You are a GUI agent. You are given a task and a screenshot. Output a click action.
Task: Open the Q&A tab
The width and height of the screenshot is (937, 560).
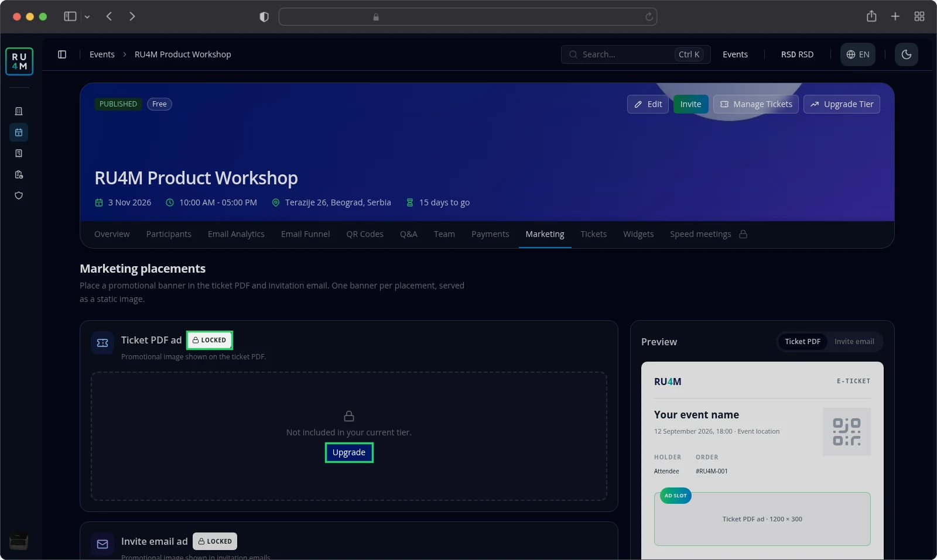(x=409, y=234)
